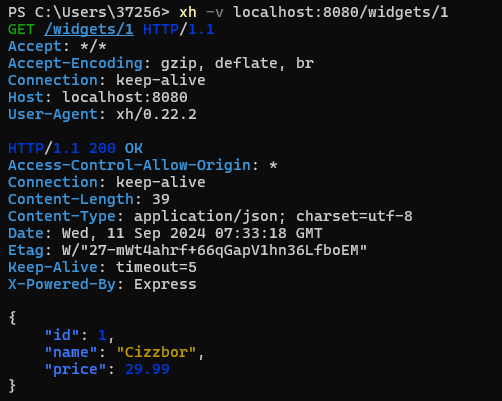Open the underlined /widgets/1 link
The height and width of the screenshot is (401, 502).
pyautogui.click(x=89, y=30)
